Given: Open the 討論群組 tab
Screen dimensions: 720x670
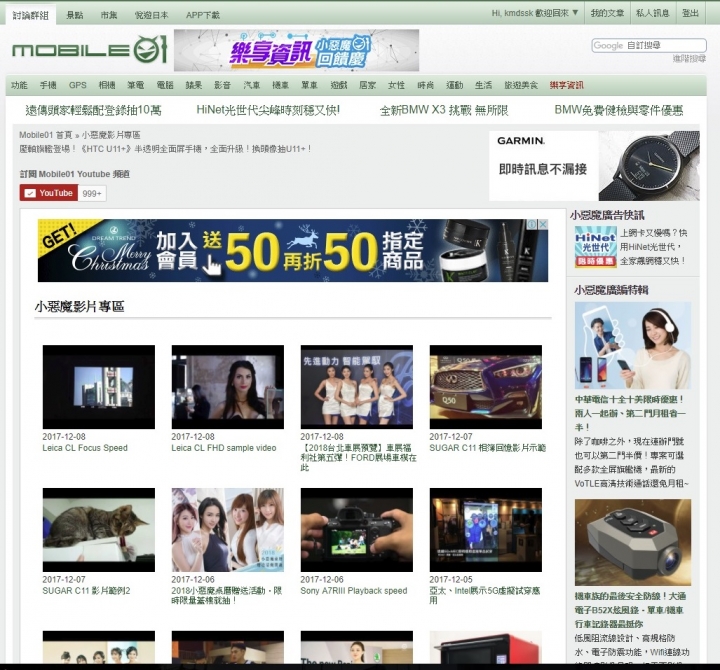Looking at the screenshot, I should tap(30, 15).
